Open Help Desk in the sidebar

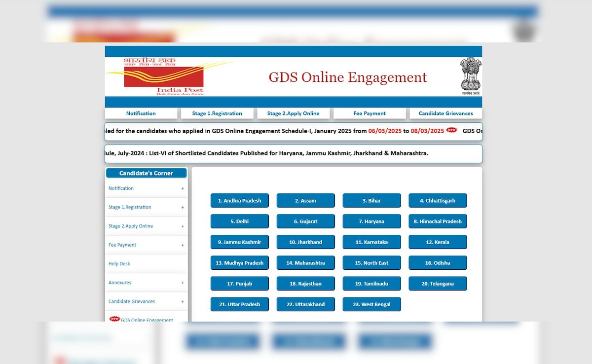pos(119,264)
